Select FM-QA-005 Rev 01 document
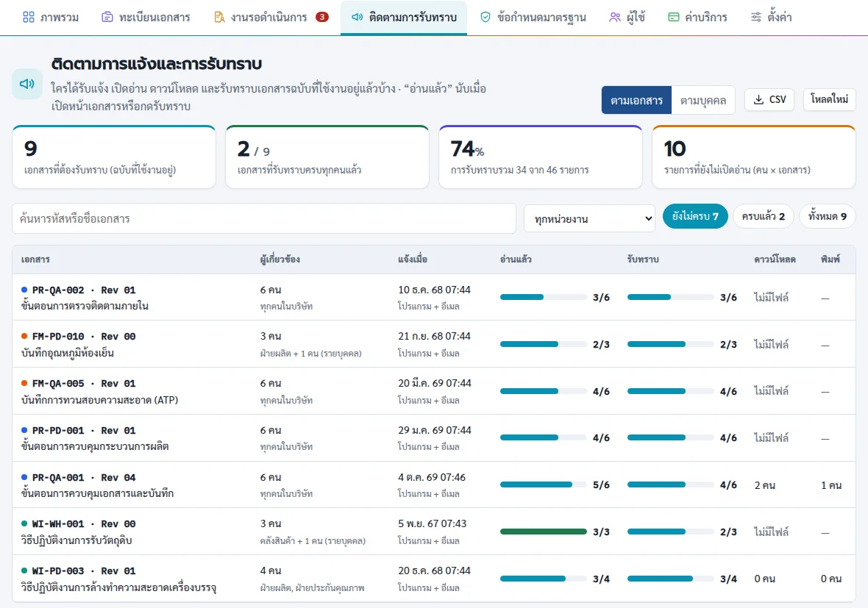Screen dimensions: 868x608 [x=433, y=391]
